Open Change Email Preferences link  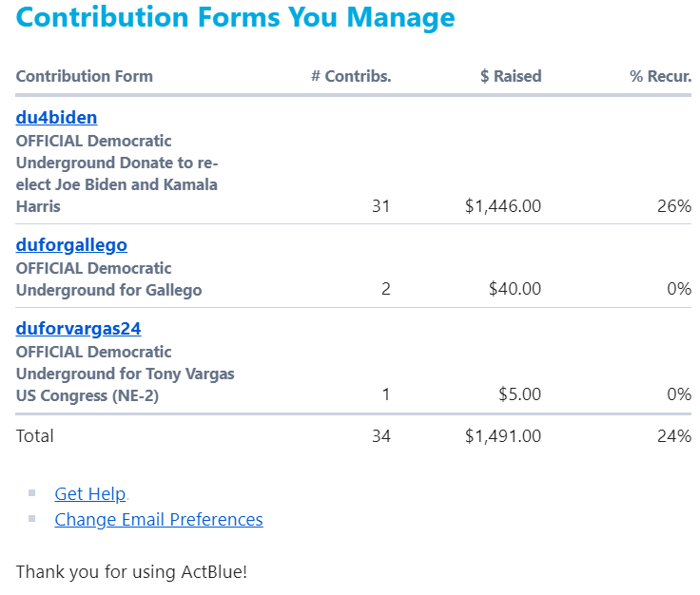click(x=159, y=520)
